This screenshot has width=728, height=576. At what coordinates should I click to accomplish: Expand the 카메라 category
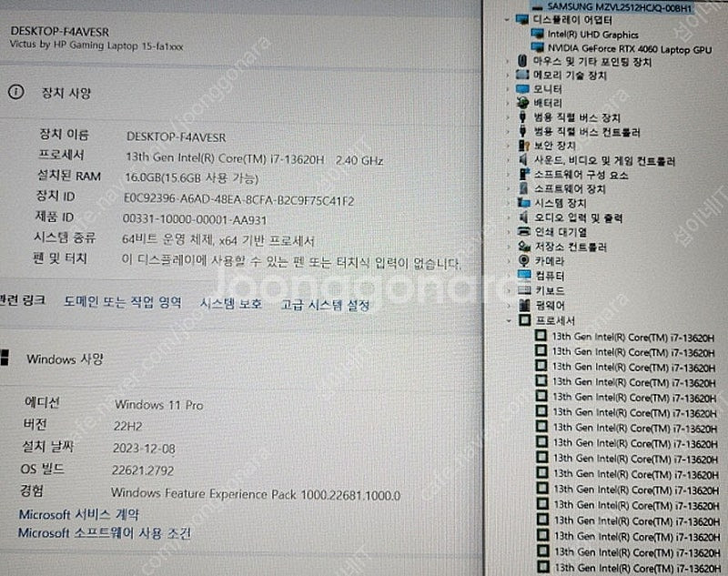click(509, 261)
